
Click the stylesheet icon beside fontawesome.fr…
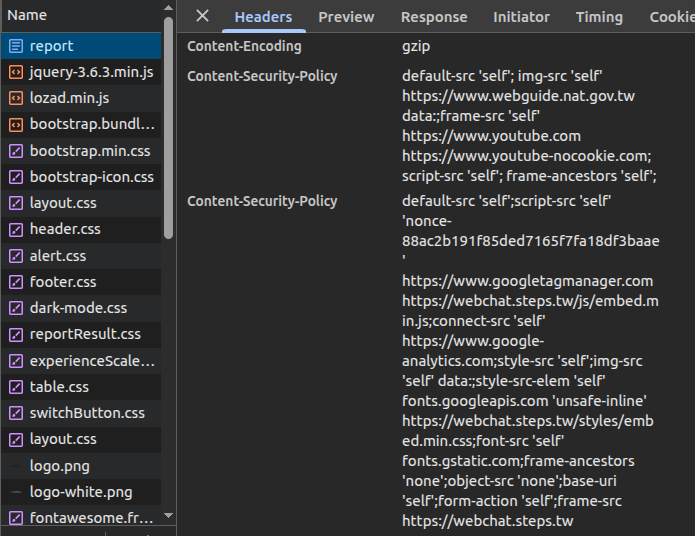pyautogui.click(x=16, y=518)
